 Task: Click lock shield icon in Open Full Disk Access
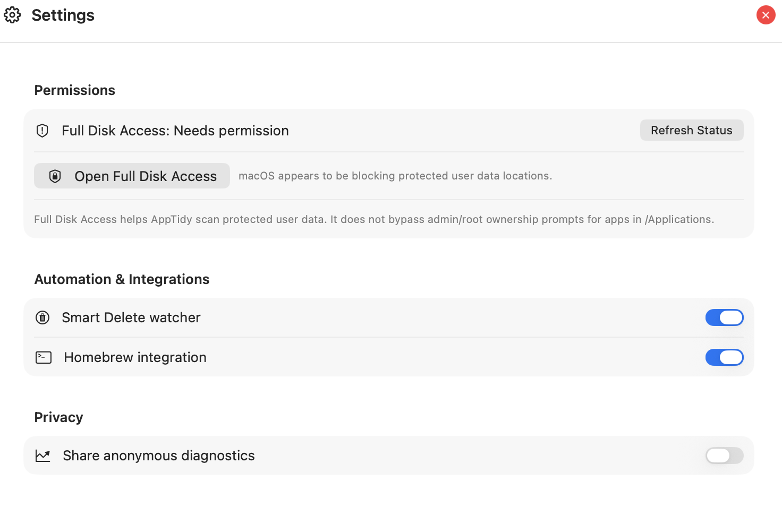[55, 176]
